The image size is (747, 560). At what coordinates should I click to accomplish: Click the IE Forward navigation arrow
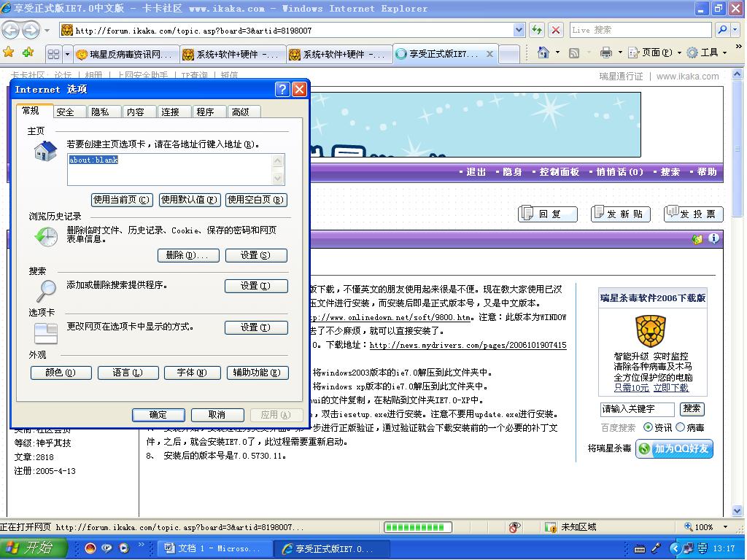tap(31, 31)
